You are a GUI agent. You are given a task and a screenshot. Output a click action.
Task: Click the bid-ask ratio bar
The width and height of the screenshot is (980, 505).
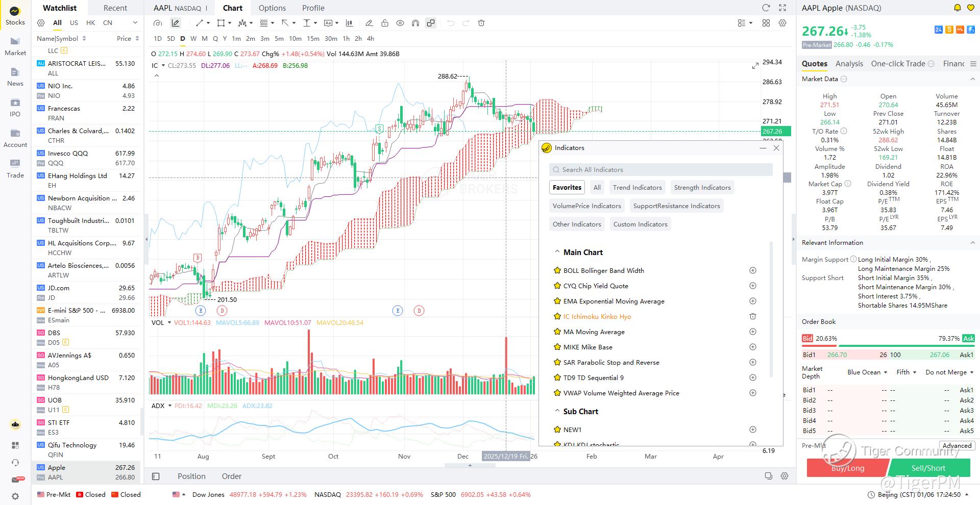click(x=888, y=345)
